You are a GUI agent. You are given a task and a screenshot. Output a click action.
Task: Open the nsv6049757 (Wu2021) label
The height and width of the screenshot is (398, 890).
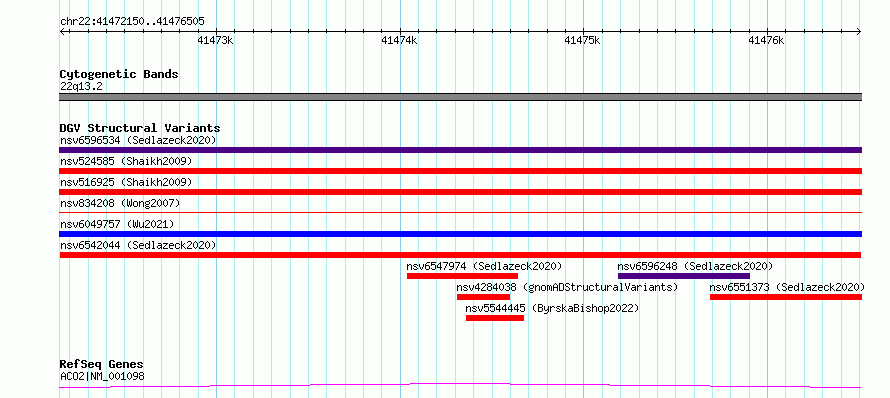point(117,224)
